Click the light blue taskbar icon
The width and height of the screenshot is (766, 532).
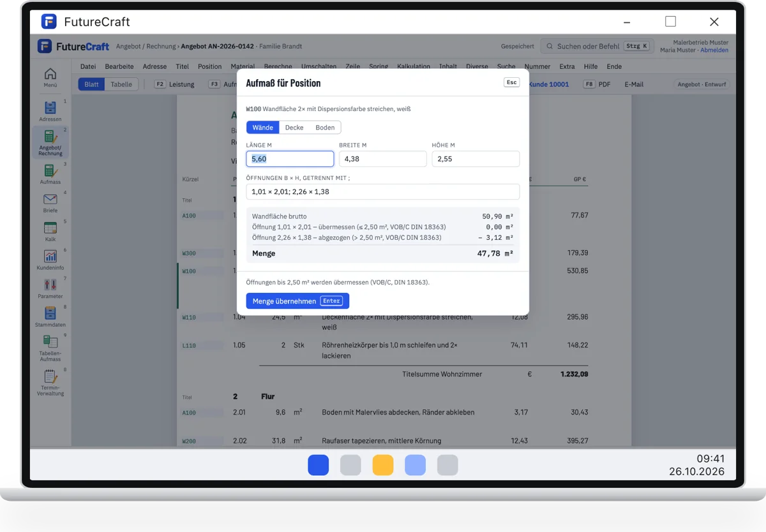tap(416, 465)
